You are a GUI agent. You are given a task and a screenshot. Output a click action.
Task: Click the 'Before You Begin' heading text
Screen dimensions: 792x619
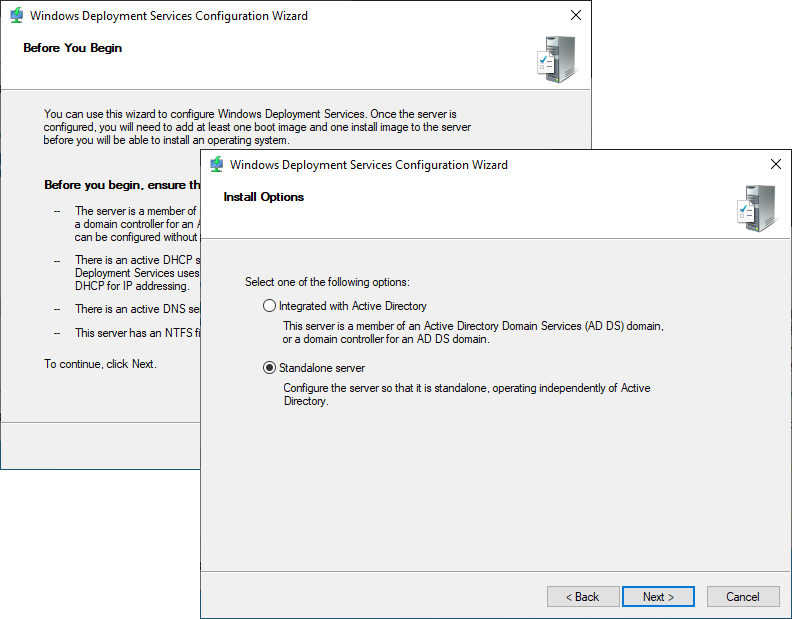click(73, 48)
